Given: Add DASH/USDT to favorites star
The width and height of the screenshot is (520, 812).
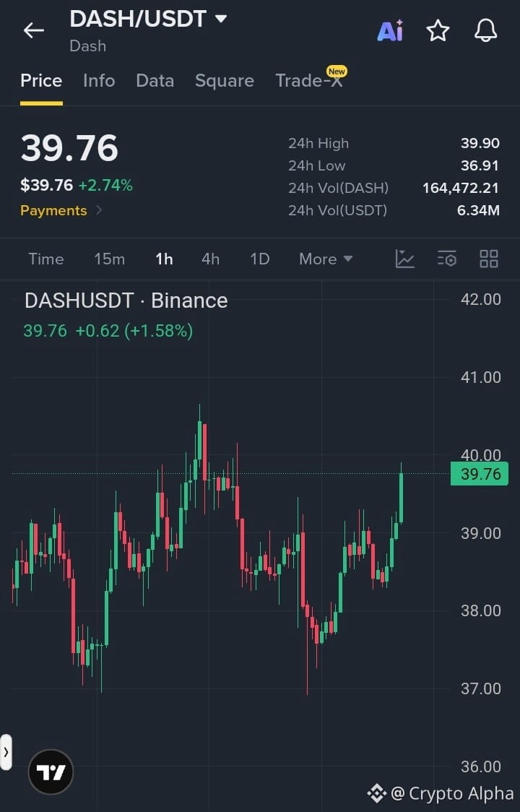Looking at the screenshot, I should [x=438, y=30].
